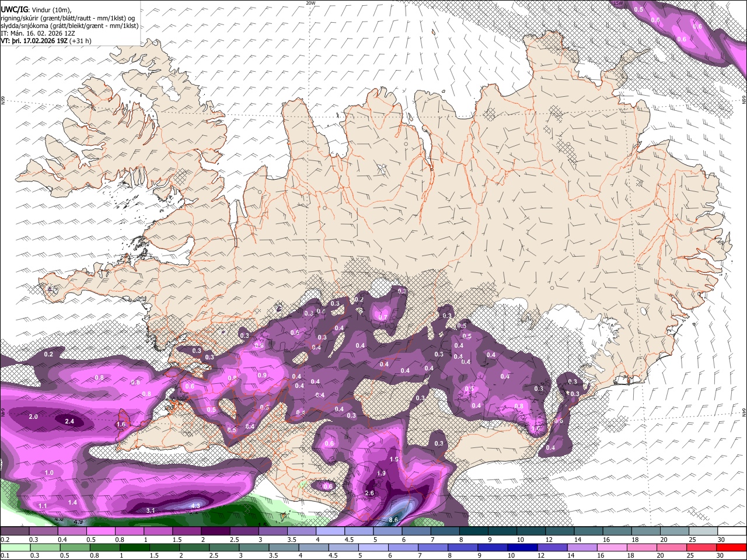The width and height of the screenshot is (747, 560).
Task: Click the 20W longitude label
Action: (310, 3)
